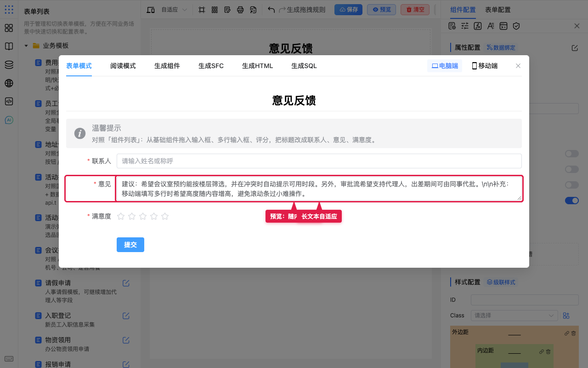This screenshot has height=368, width=588.
Task: Click the fifth star in 满意度 rating
Action: 165,216
